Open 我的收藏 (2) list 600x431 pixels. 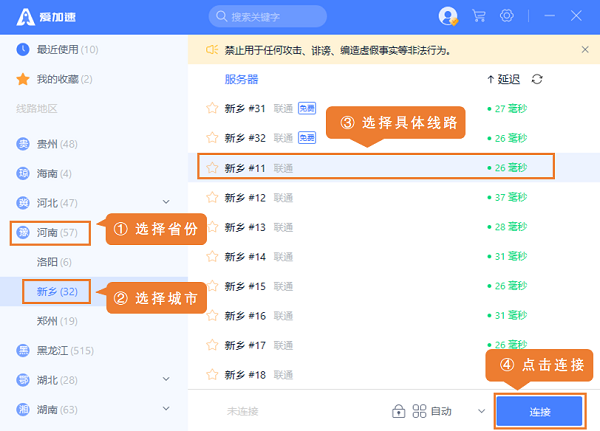tap(64, 79)
